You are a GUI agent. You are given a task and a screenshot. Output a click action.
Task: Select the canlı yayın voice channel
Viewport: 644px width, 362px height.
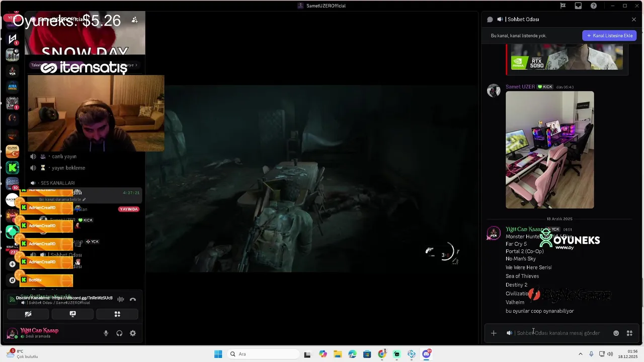(64, 156)
